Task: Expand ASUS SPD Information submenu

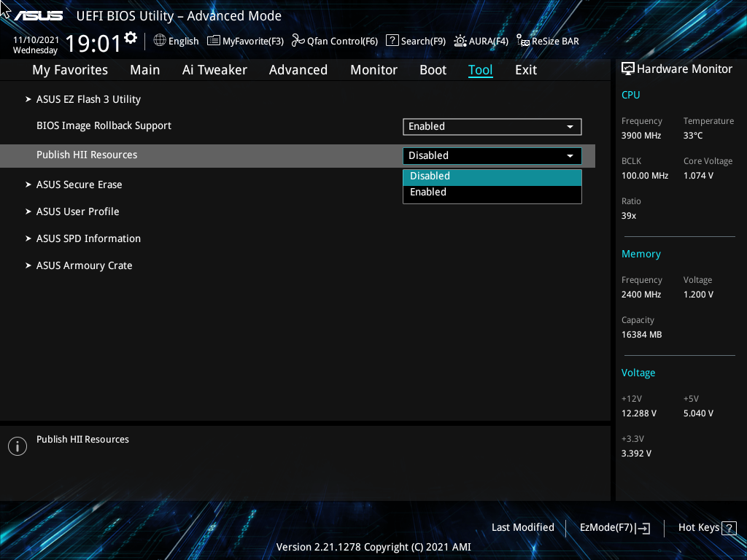Action: pyautogui.click(x=88, y=238)
